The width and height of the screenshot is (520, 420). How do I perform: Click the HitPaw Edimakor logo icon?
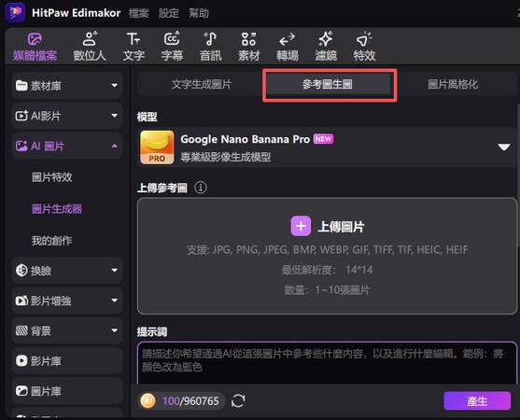point(15,12)
